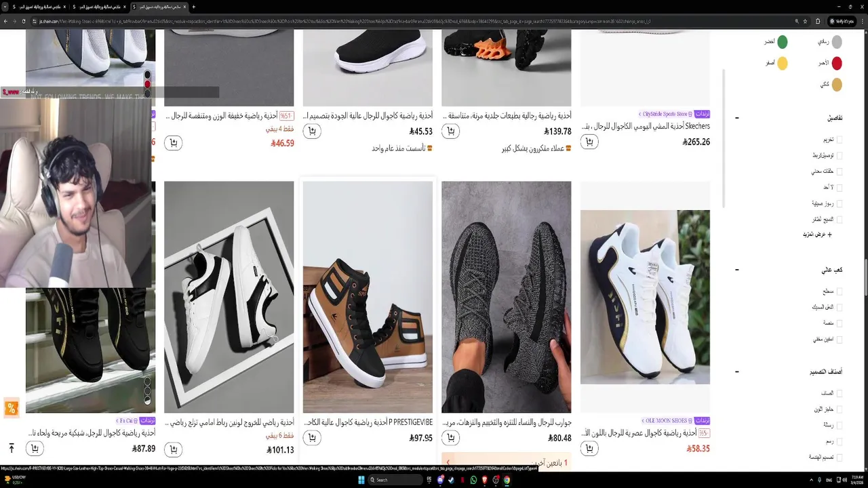Expand more details with عرض المزيد
The width and height of the screenshot is (868, 488).
coord(817,235)
